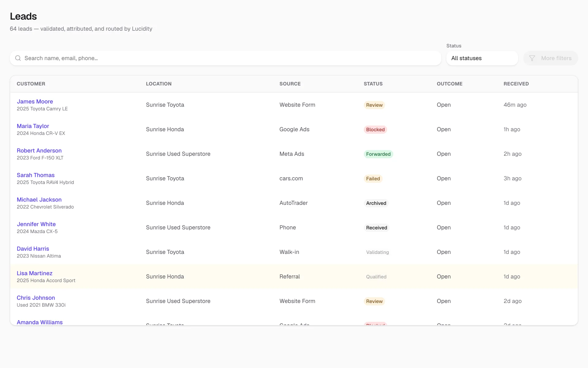The image size is (588, 368).
Task: Click the Review badge for Chris Johnson
Action: [x=374, y=301]
